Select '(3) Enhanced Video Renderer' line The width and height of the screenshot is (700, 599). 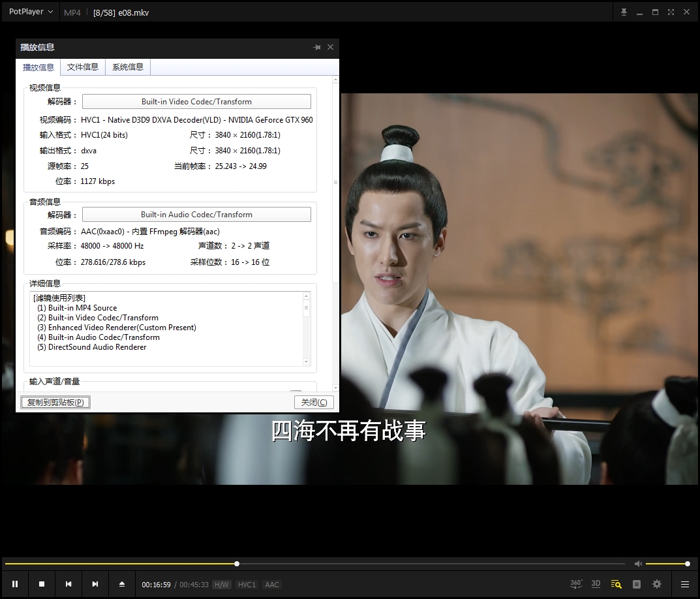tap(117, 328)
